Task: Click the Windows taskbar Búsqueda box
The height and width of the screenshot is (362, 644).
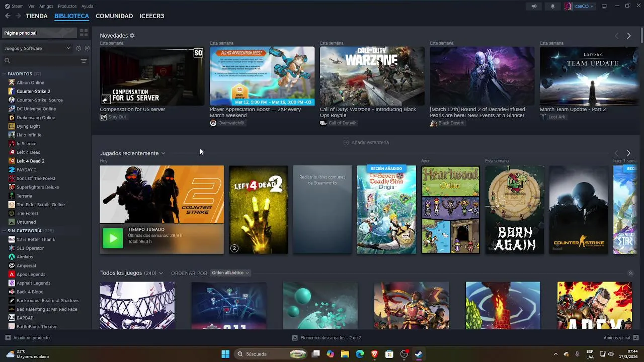Action: 271,354
